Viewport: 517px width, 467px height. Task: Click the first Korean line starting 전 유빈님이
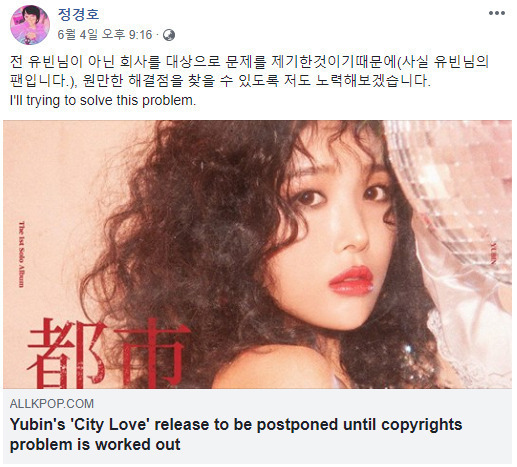249,62
